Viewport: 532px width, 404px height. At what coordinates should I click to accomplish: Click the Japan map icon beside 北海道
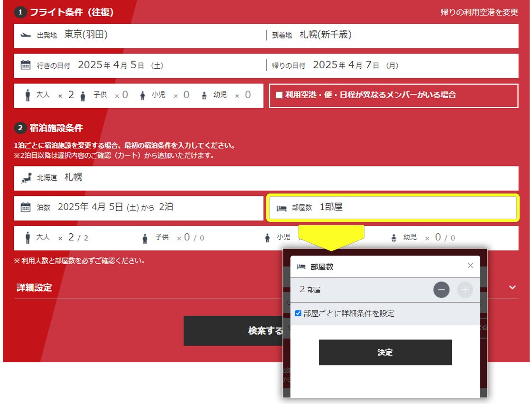pos(26,178)
